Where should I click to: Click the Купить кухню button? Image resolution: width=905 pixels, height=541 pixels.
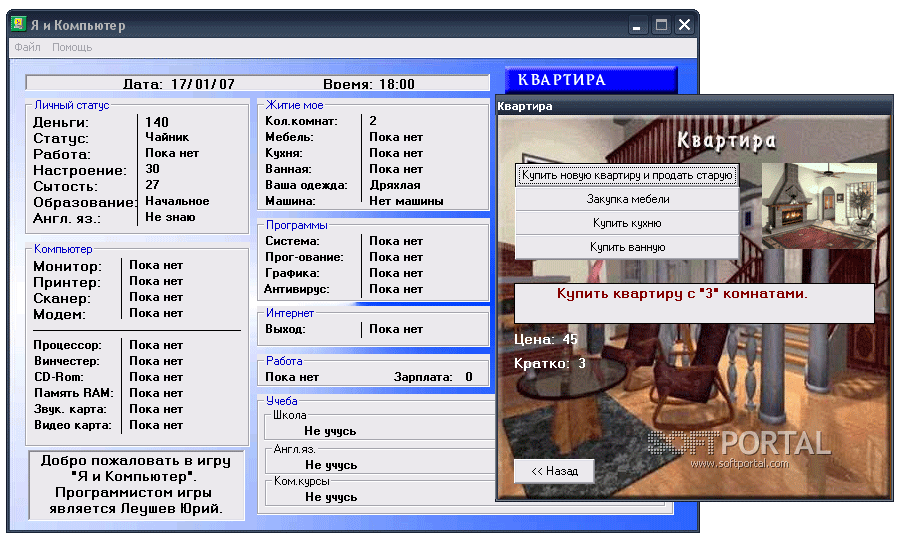coord(627,223)
